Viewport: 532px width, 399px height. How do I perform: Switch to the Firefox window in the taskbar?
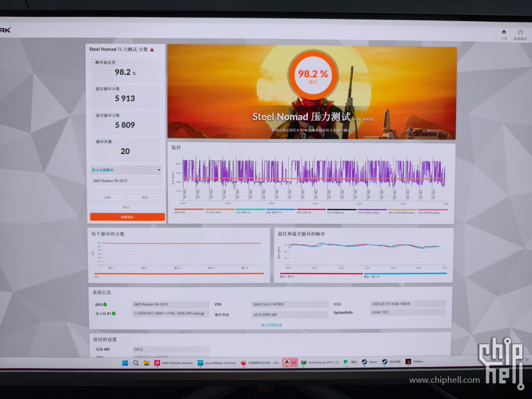click(x=260, y=363)
